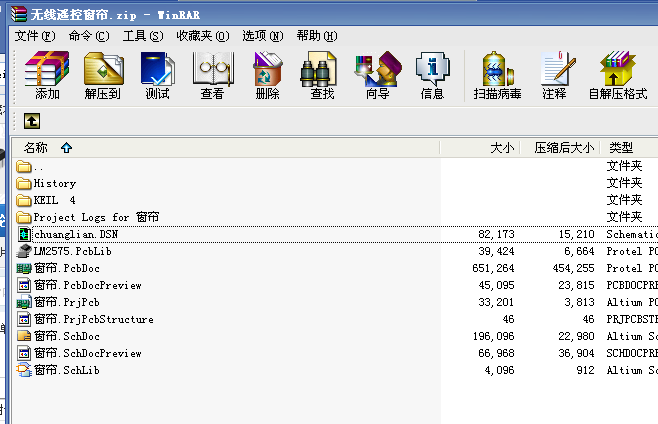Viewport: 658px width, 424px height.
Task: Click the History folder name
Action: point(55,183)
